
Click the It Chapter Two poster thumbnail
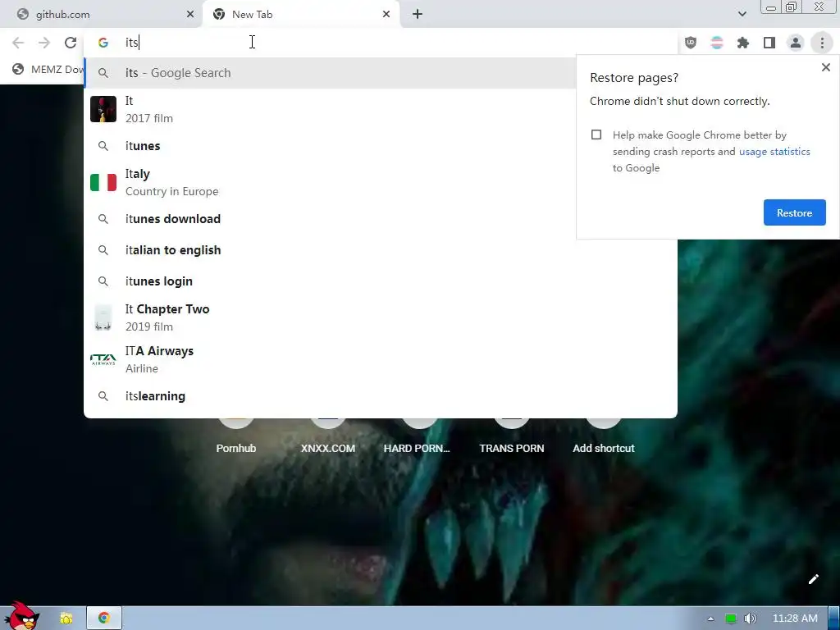click(103, 317)
